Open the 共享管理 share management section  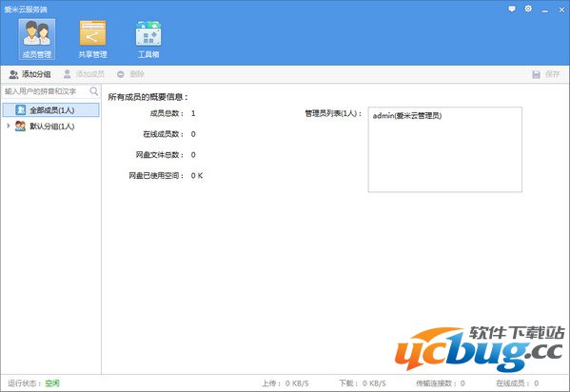point(92,39)
